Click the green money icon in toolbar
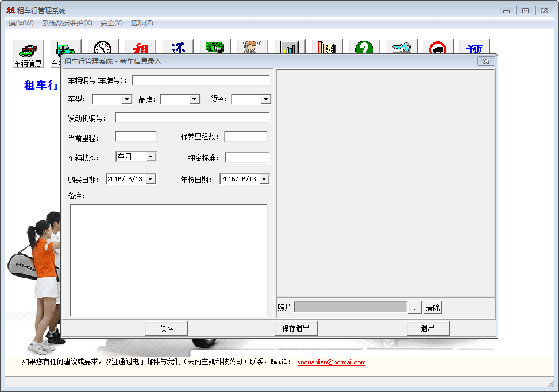Viewport: 559px width, 392px height. [x=215, y=48]
